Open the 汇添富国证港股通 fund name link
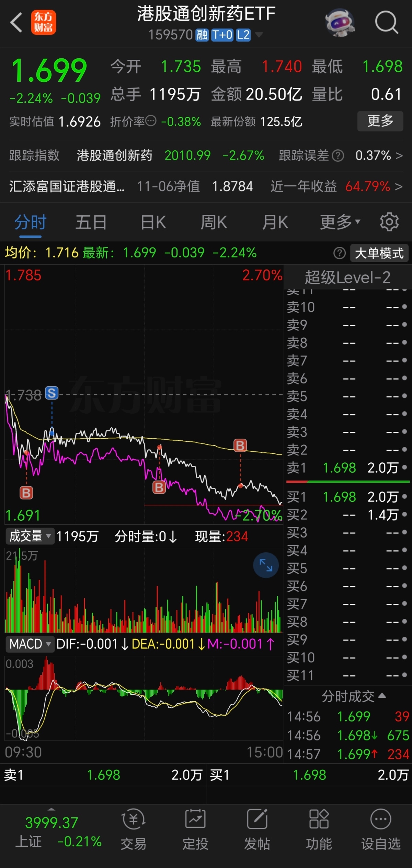Screen dimensions: 412x868 point(67,187)
